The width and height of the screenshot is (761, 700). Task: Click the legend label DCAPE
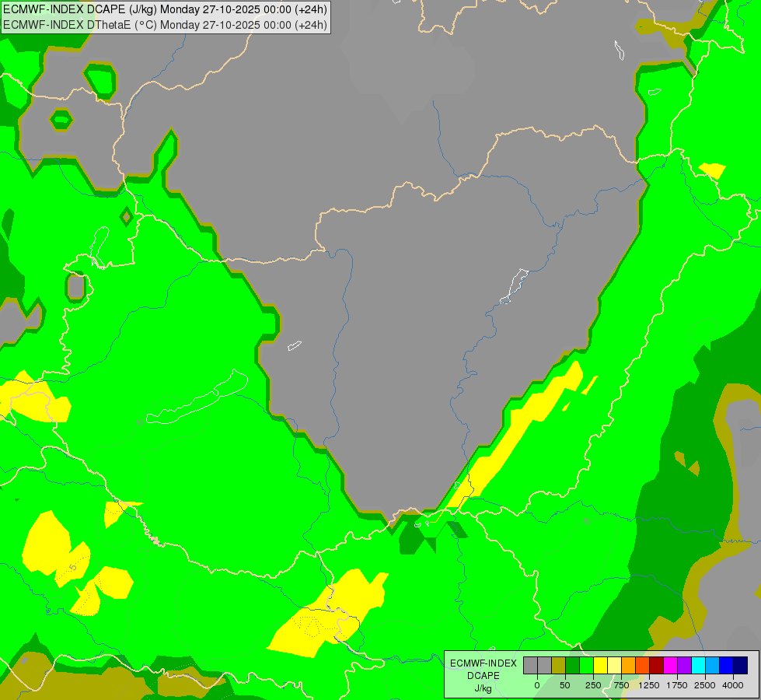point(483,676)
